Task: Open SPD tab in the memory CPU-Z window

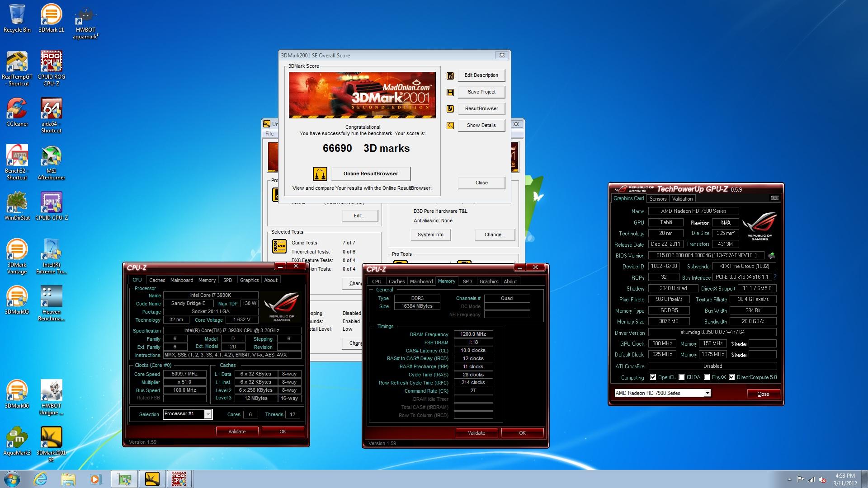Action: (467, 282)
